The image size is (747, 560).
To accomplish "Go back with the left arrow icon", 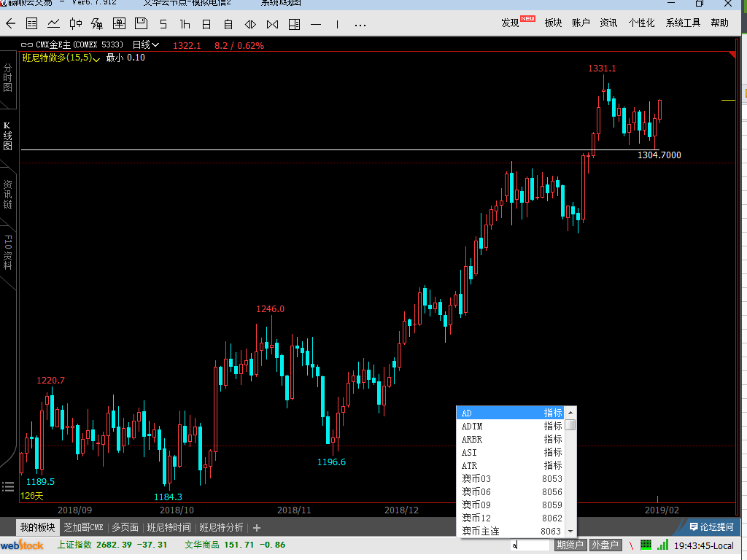I will (x=10, y=24).
